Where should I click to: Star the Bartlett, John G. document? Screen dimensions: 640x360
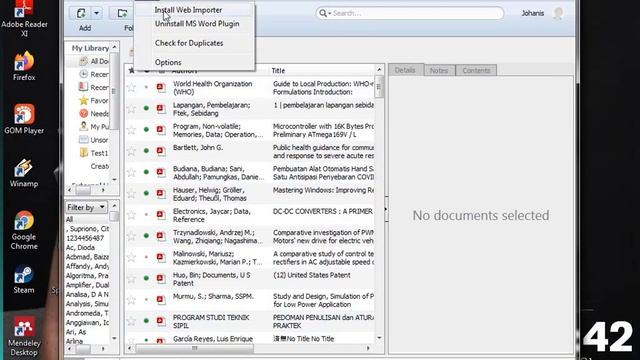pos(131,151)
